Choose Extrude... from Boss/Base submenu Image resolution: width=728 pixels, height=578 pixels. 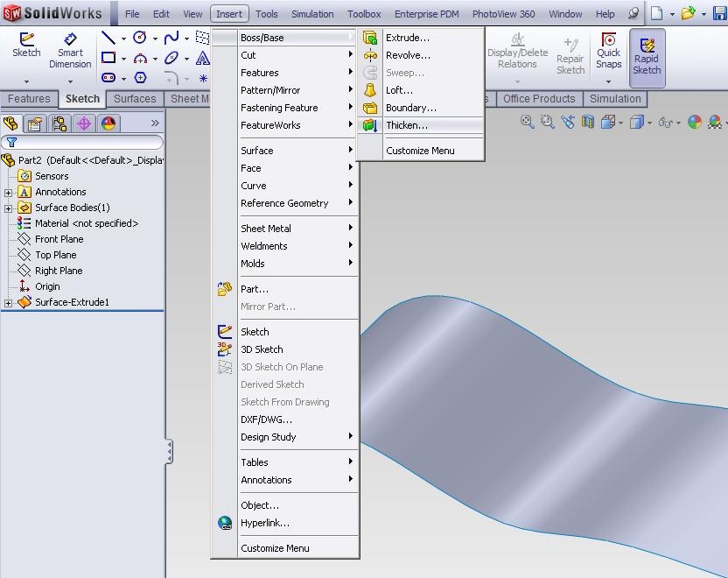click(421, 38)
